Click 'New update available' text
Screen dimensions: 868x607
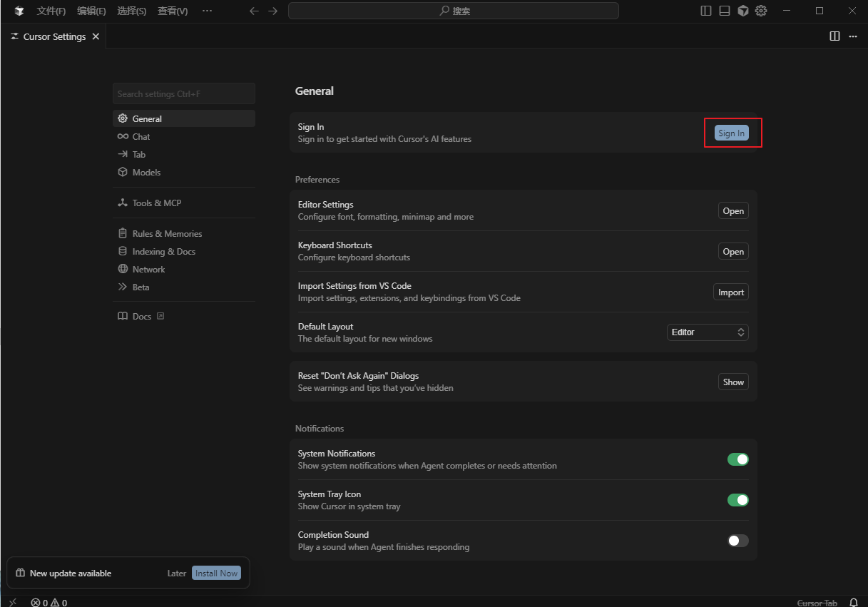71,573
